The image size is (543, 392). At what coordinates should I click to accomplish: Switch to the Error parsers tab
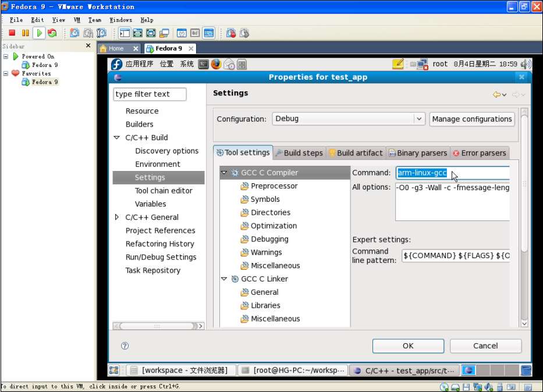[x=480, y=152]
